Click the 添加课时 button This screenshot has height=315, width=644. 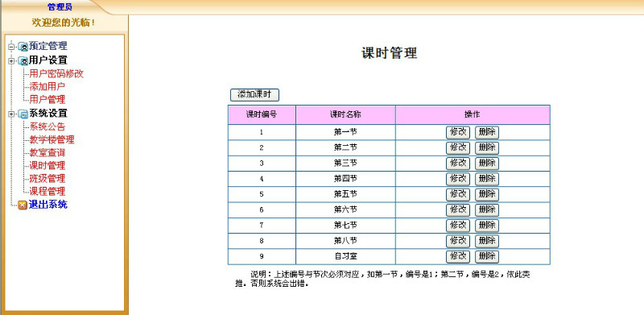[x=254, y=94]
